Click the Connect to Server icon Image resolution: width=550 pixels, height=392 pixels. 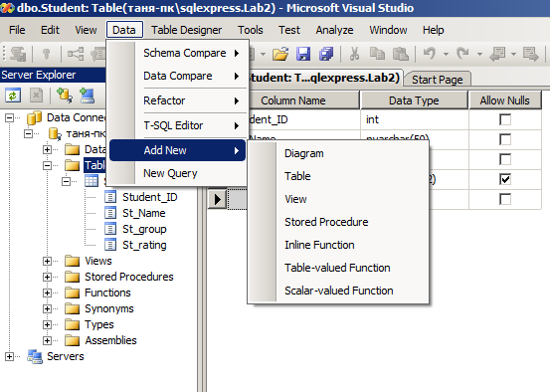point(87,96)
